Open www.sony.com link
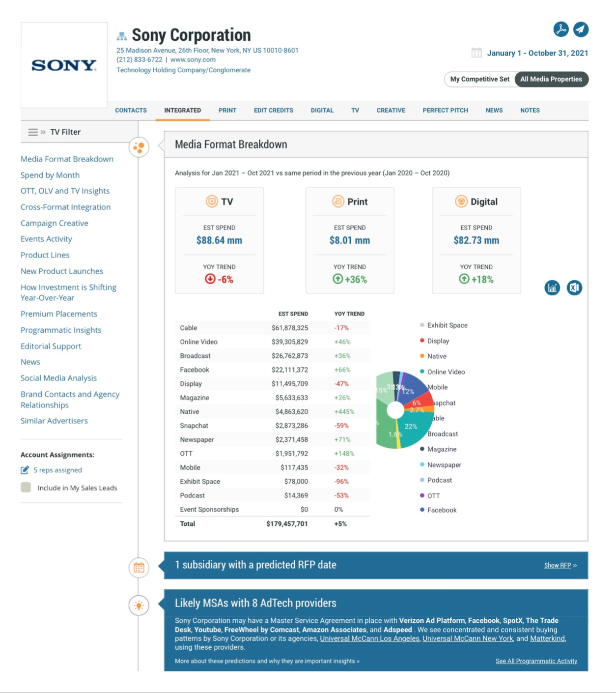 pyautogui.click(x=193, y=59)
